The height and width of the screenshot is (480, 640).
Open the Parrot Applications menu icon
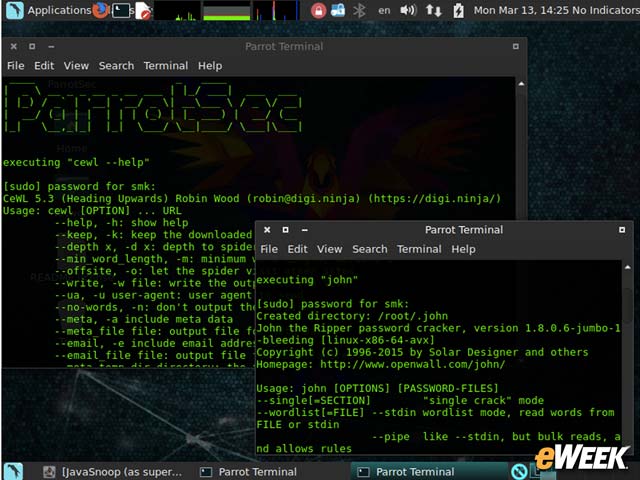click(x=14, y=10)
